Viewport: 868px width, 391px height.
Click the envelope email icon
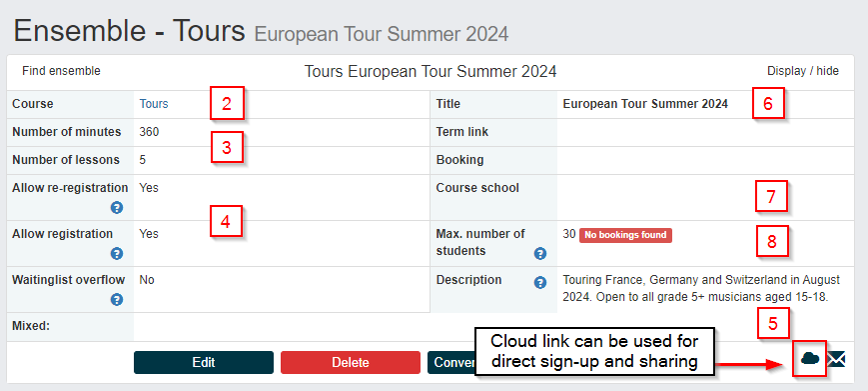click(x=836, y=359)
